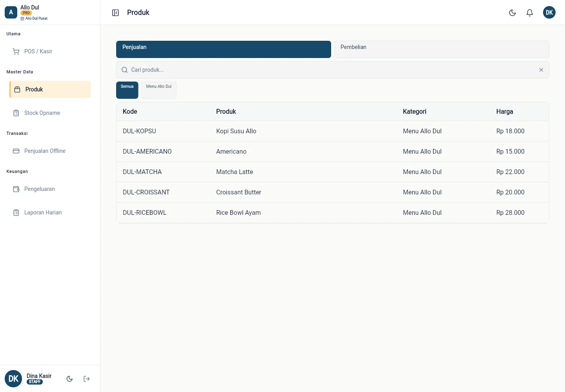The height and width of the screenshot is (392, 565).
Task: Open notifications bell
Action: tap(530, 13)
